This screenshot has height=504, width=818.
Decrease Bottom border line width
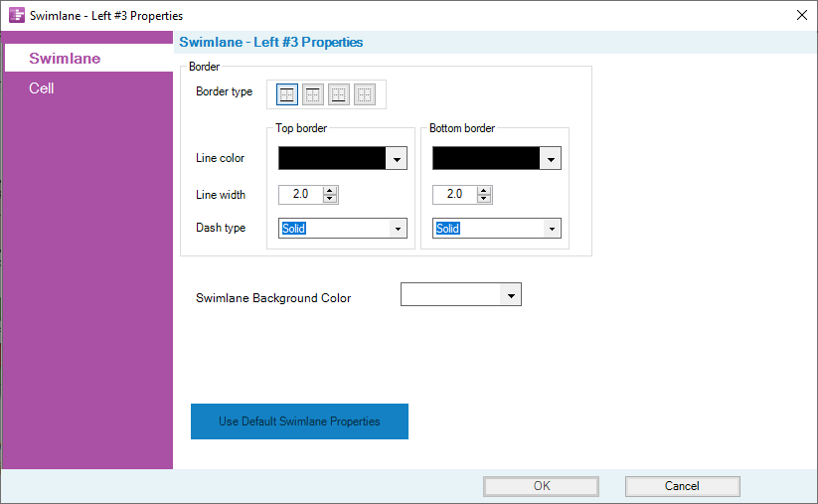coord(484,199)
